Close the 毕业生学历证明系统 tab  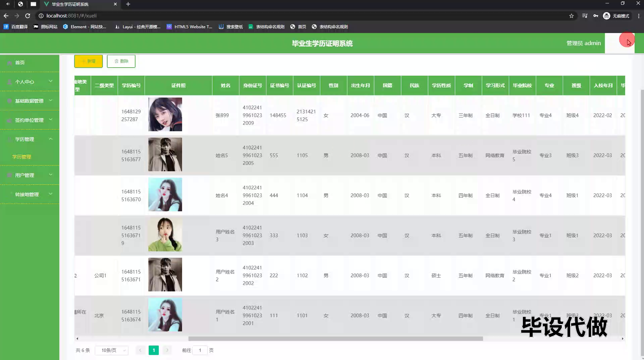click(115, 4)
